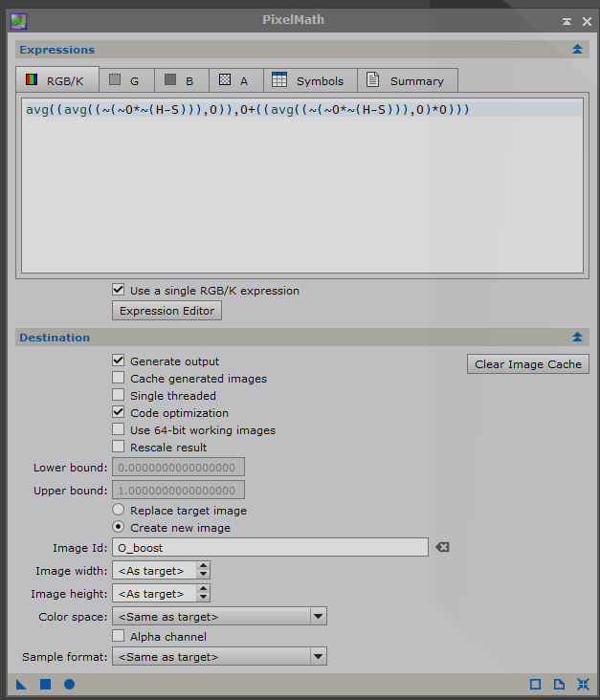Enable Single threaded option
600x700 pixels.
pyautogui.click(x=118, y=395)
